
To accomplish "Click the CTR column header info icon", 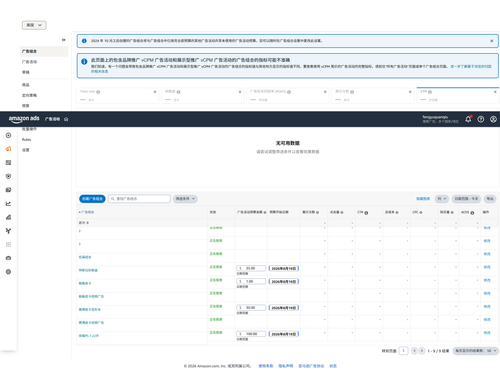I will (366, 213).
